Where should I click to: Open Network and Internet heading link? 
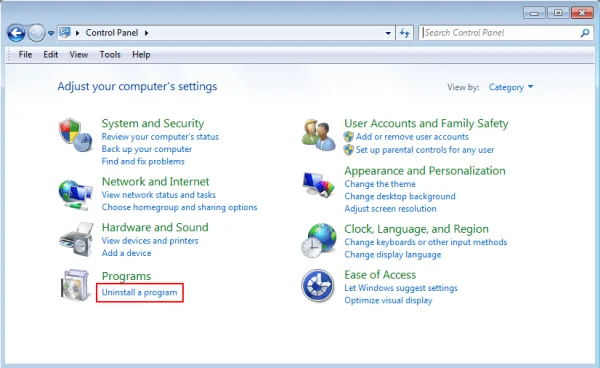(x=155, y=181)
